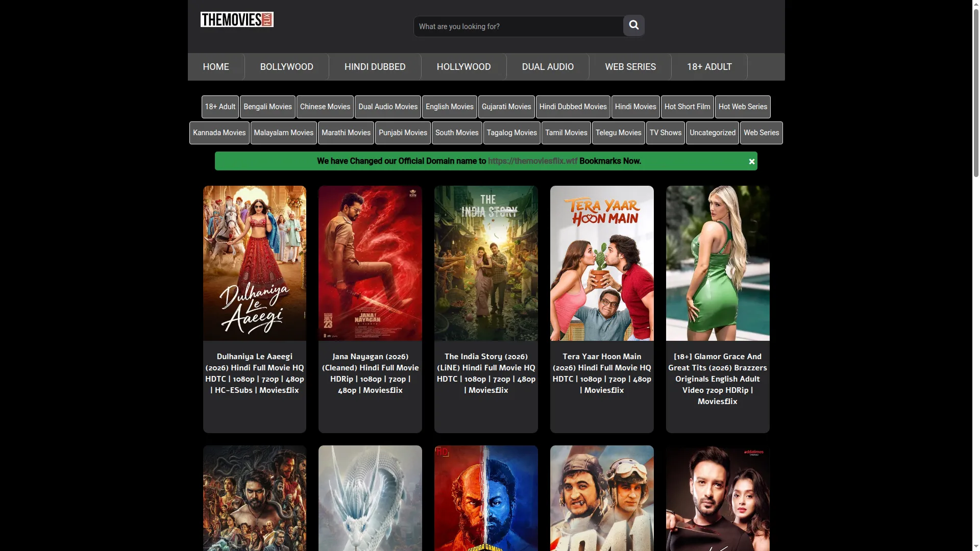Viewport: 980px width, 551px height.
Task: Open the Jana Nayagan poster
Action: click(x=370, y=263)
